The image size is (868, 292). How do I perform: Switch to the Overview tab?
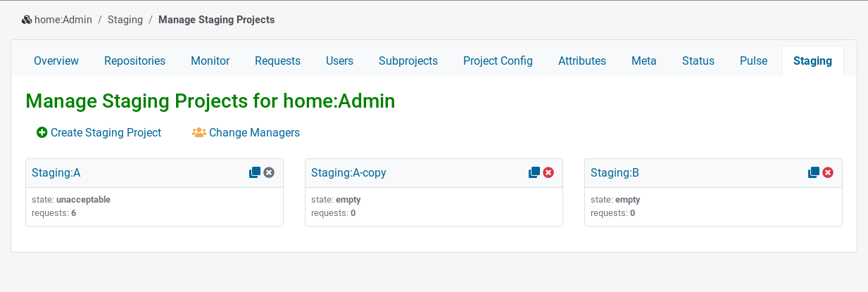point(56,61)
